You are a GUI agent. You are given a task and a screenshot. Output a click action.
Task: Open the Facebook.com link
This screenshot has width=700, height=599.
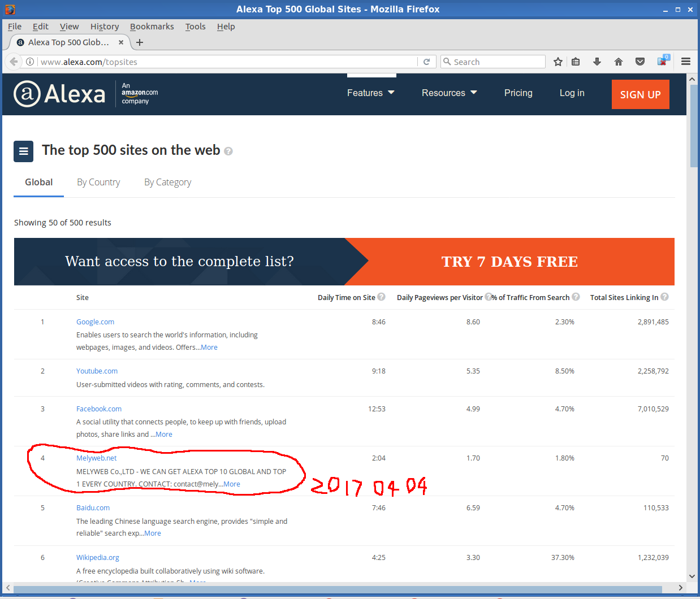[99, 409]
